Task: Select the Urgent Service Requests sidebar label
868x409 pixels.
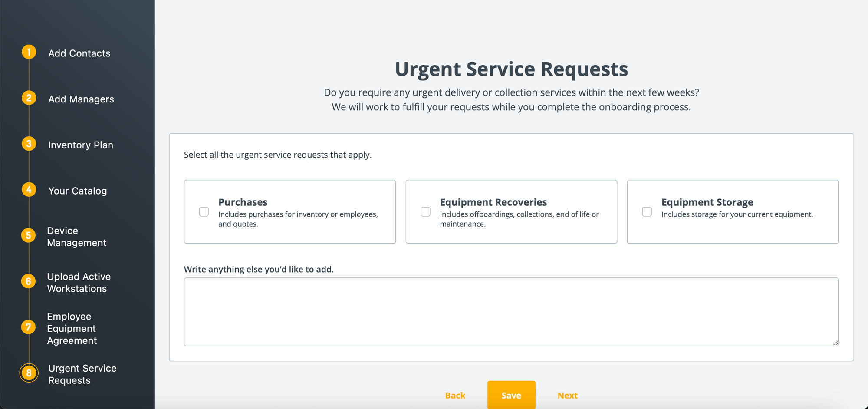Action: click(82, 374)
